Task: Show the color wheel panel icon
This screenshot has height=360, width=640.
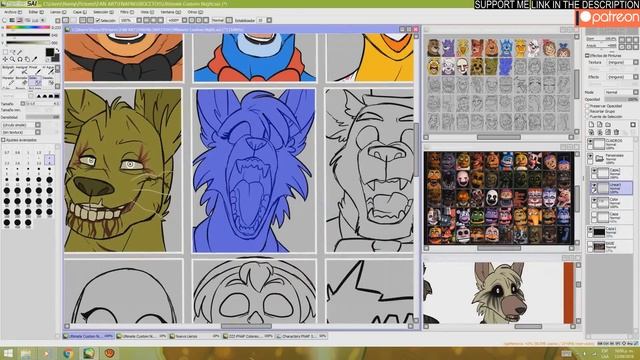Action: tap(4, 20)
